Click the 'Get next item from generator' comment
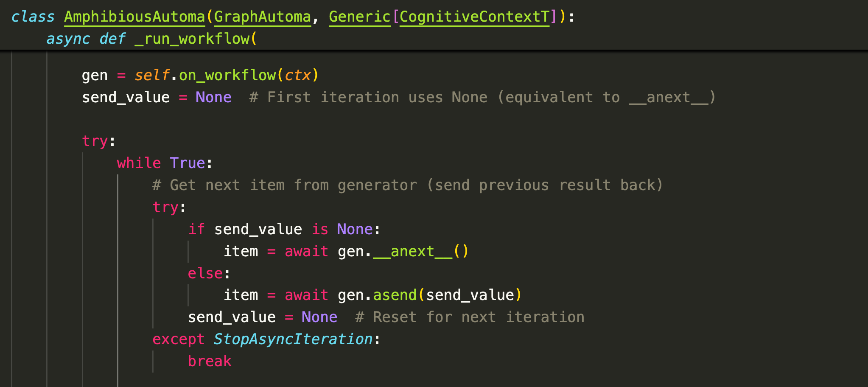Image resolution: width=868 pixels, height=387 pixels. pyautogui.click(x=407, y=185)
